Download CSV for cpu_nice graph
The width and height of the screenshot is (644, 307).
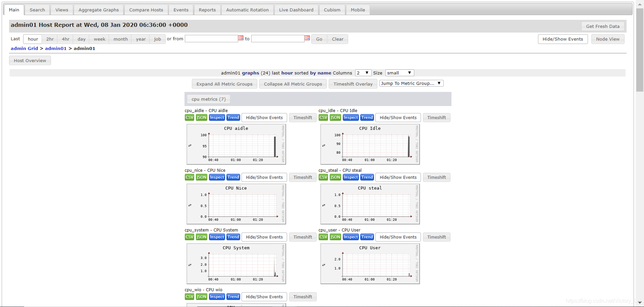(x=190, y=177)
